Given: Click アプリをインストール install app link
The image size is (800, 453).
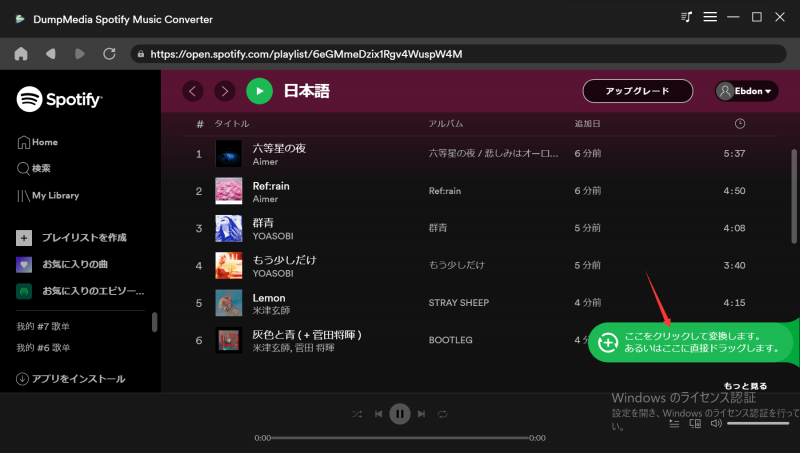Looking at the screenshot, I should click(x=71, y=379).
